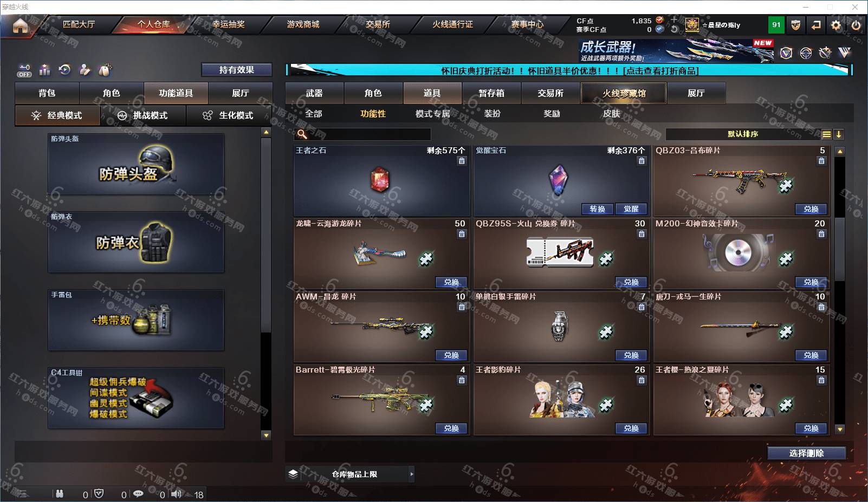The image size is (868, 502).
Task: Open the ranking podium icon
Action: coord(45,70)
